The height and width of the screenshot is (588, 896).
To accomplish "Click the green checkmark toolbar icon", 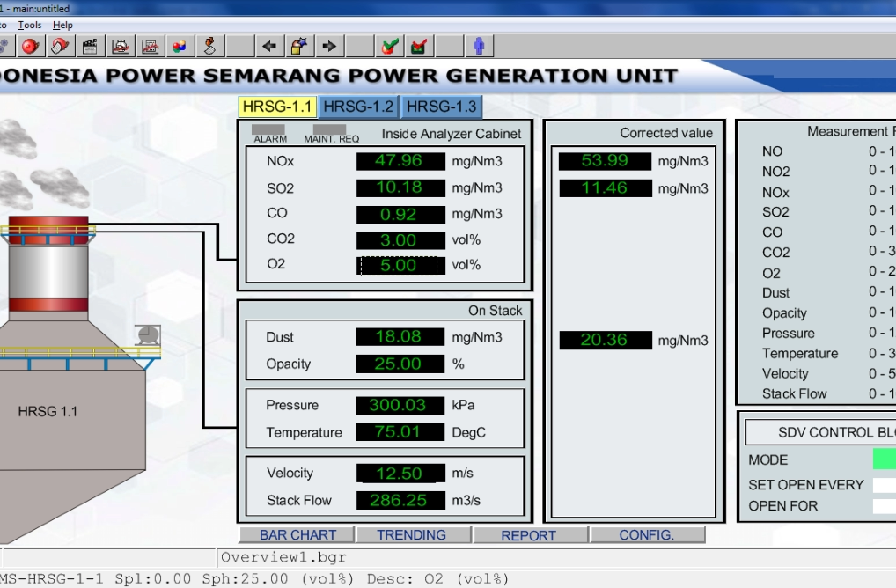I will point(390,46).
